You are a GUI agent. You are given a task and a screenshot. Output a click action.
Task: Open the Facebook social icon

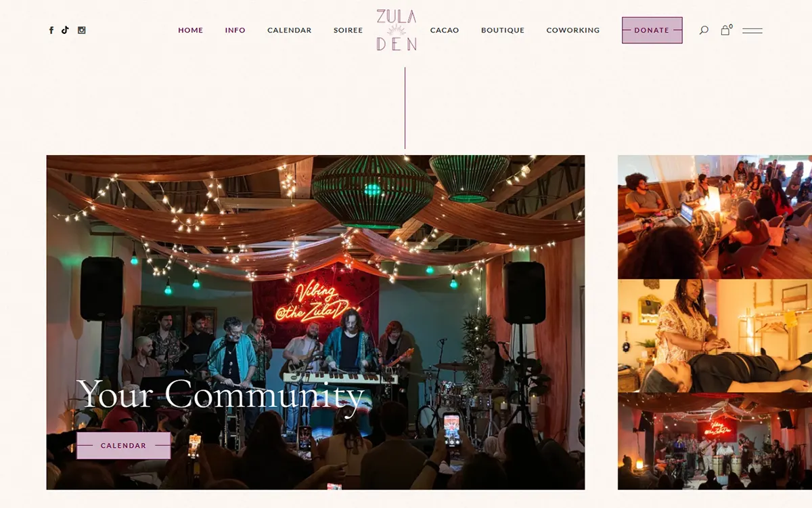tap(51, 30)
